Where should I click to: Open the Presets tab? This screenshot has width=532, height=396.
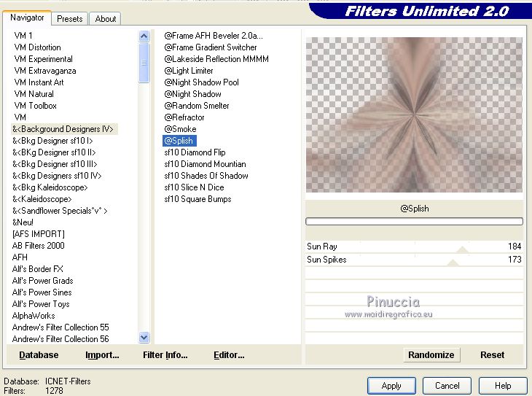pos(70,19)
